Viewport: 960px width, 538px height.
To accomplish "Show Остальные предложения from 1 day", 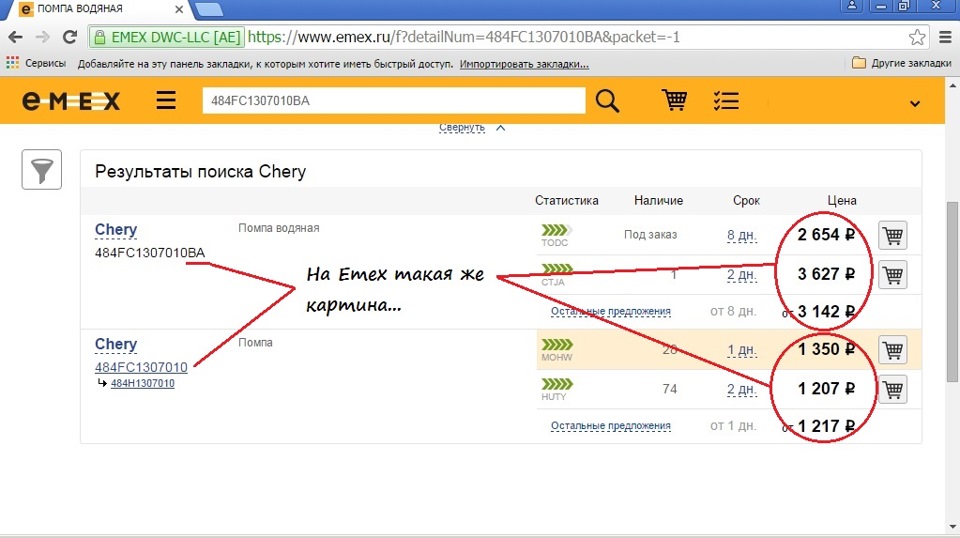I will point(610,425).
